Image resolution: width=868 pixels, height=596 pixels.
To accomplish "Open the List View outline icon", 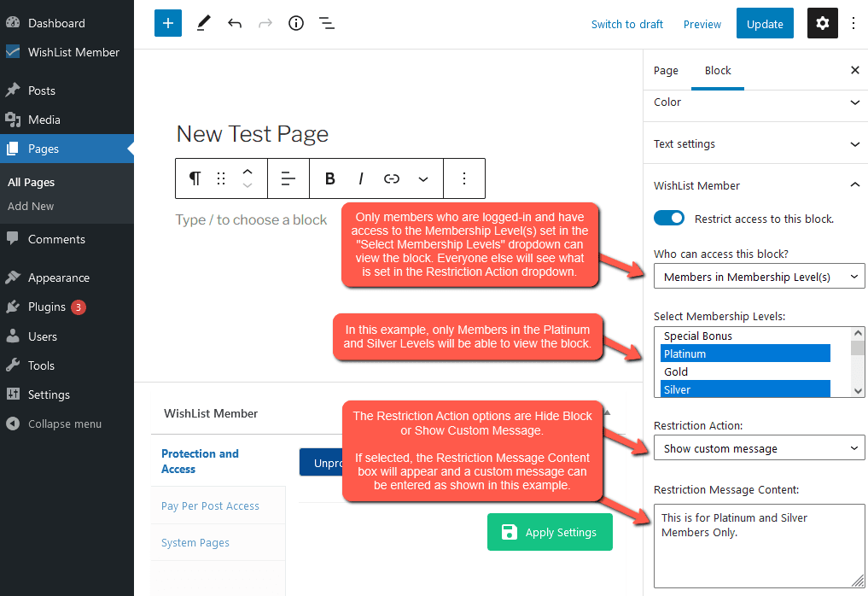I will pos(327,23).
